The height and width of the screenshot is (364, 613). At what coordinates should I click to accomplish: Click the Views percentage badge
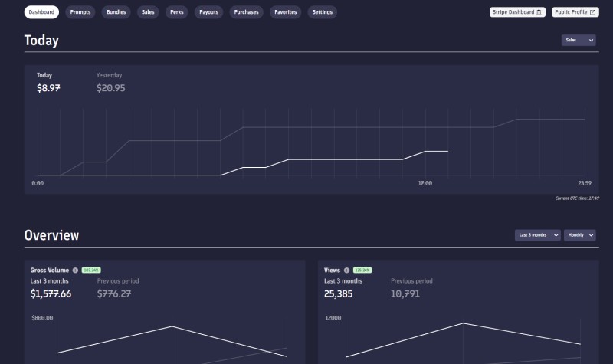click(362, 271)
